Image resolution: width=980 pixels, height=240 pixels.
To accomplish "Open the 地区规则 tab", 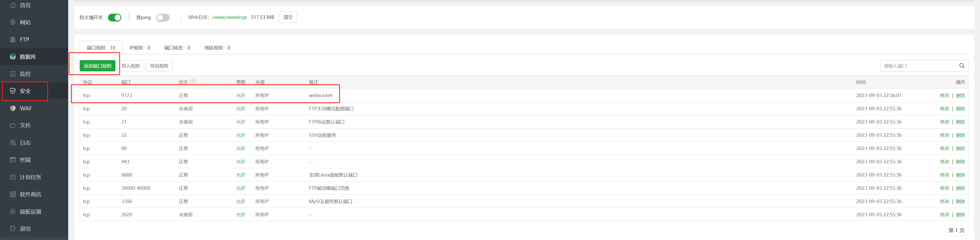I will (217, 48).
